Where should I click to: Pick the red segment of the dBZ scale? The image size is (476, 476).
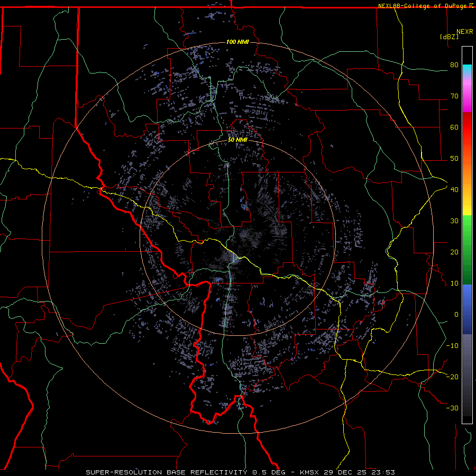467,132
